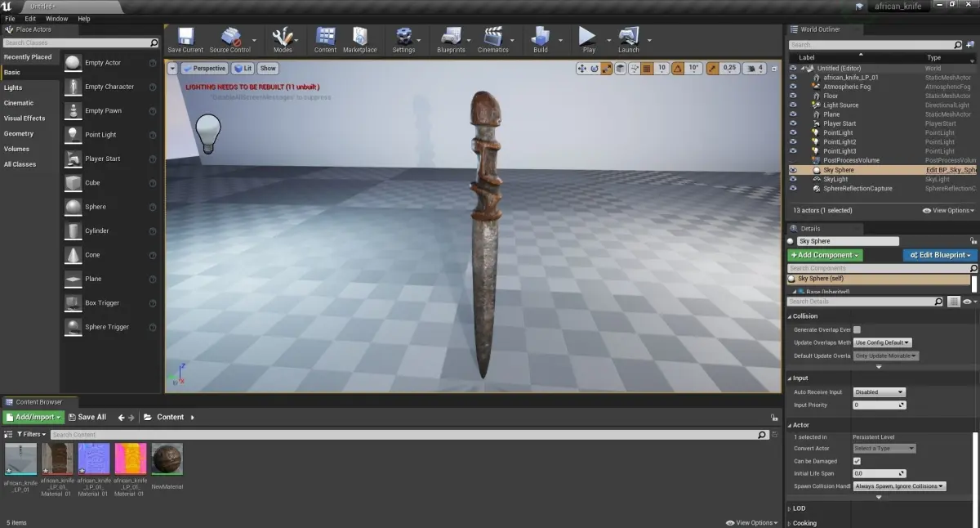The image size is (980, 528).
Task: Toggle visibility of SkyLight actor
Action: click(x=793, y=179)
